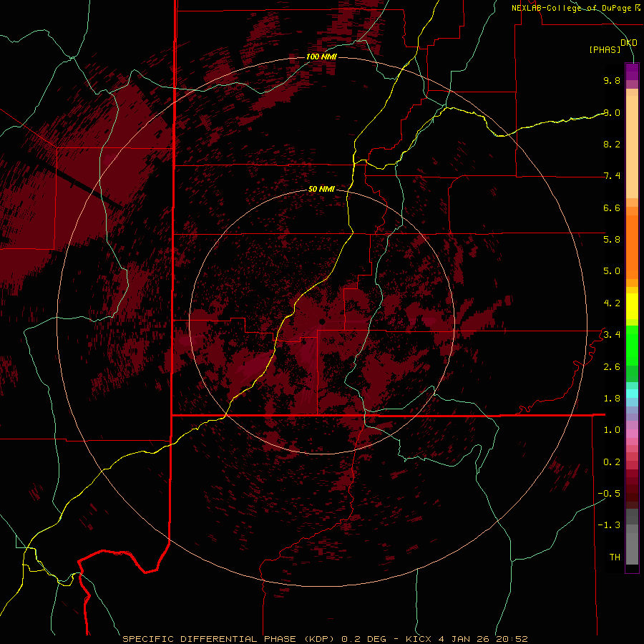644x644 pixels.
Task: Click the 9.8 value on color scale
Action: [x=612, y=80]
